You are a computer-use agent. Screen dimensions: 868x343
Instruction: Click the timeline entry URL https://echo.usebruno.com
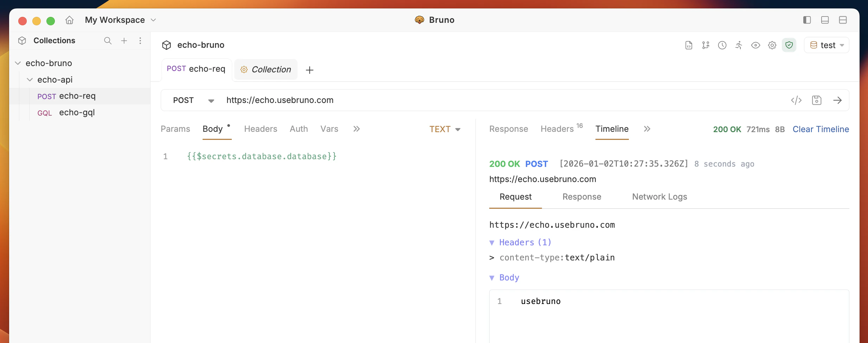tap(543, 179)
